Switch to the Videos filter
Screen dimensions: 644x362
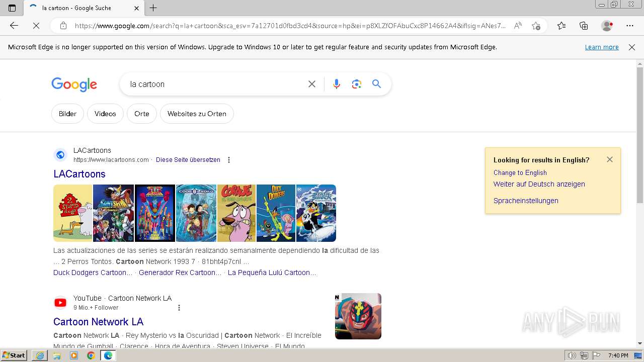pyautogui.click(x=105, y=114)
